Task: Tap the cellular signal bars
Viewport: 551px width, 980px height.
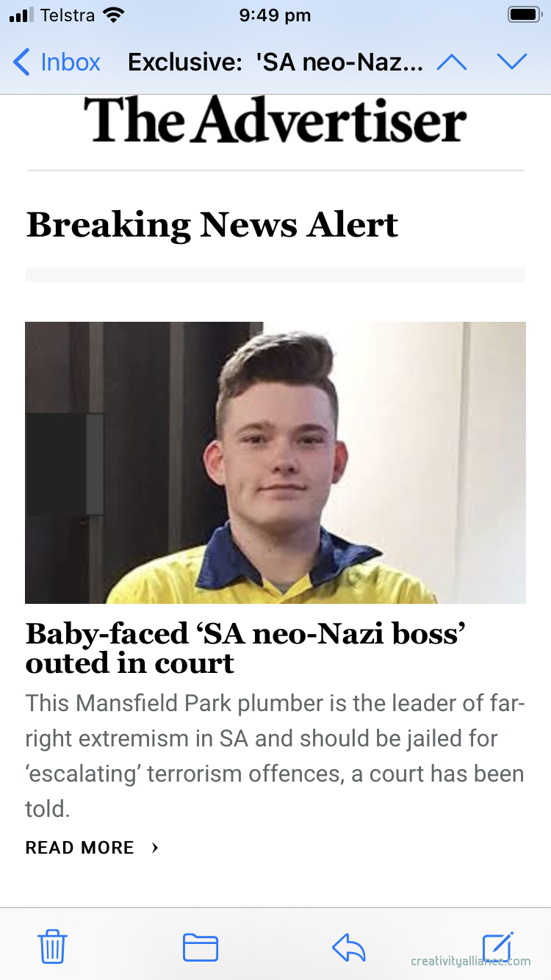Action: click(22, 15)
